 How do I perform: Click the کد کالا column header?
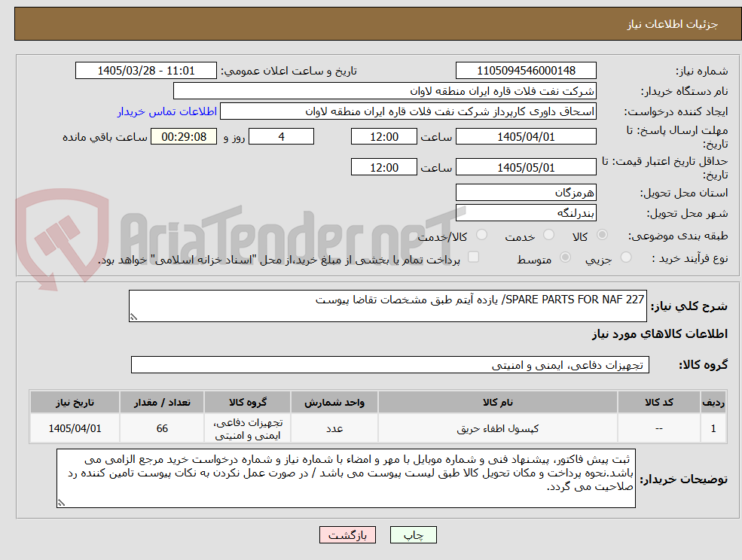click(658, 403)
